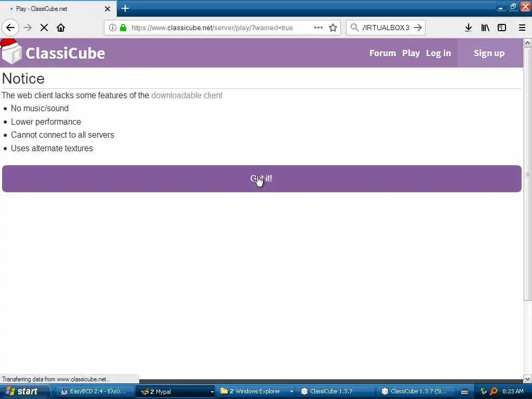Screen dimensions: 532x399
Task: Click the search magnifier icon
Action: click(354, 28)
